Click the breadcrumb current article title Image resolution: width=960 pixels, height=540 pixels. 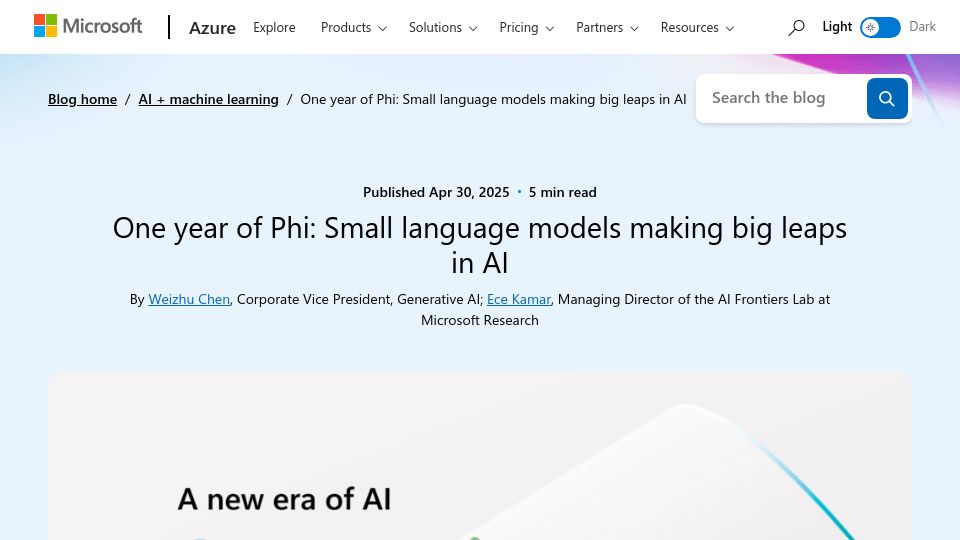coord(493,99)
